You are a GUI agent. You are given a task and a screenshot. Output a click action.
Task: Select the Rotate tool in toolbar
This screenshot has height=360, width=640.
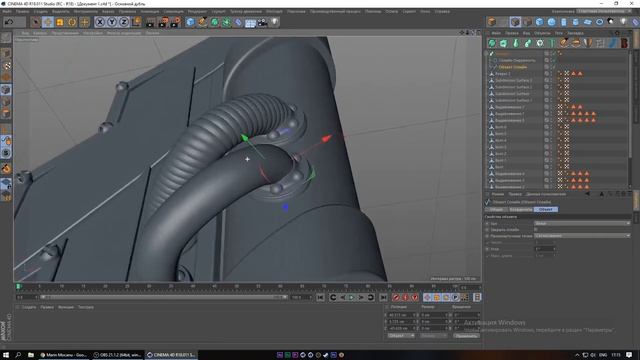click(x=72, y=22)
